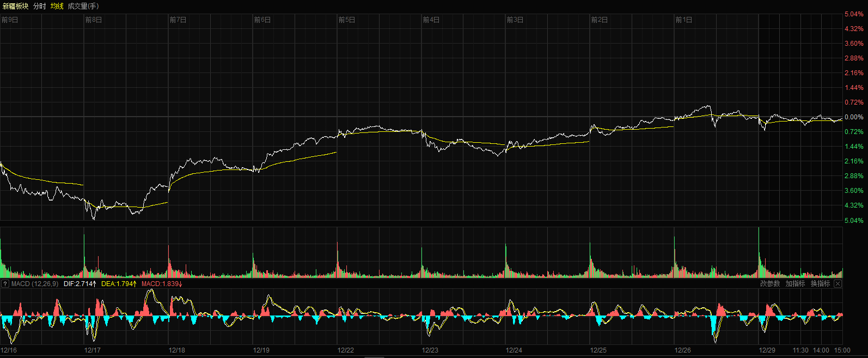868x358 pixels.
Task: Click the 15:00 closing time label
Action: pyautogui.click(x=842, y=350)
